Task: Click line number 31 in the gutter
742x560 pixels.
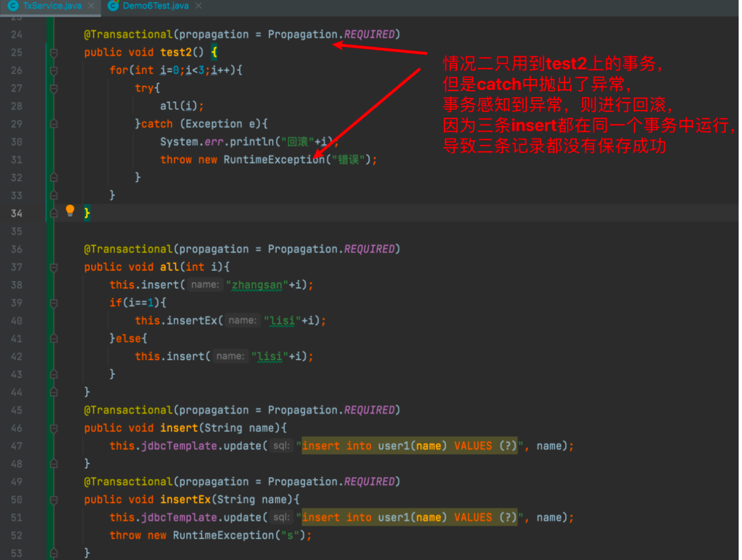Action: pos(16,160)
